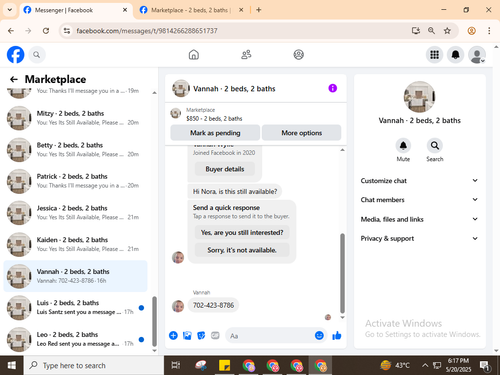Open the Notifications bell in Facebook header
The height and width of the screenshot is (375, 500).
click(456, 55)
